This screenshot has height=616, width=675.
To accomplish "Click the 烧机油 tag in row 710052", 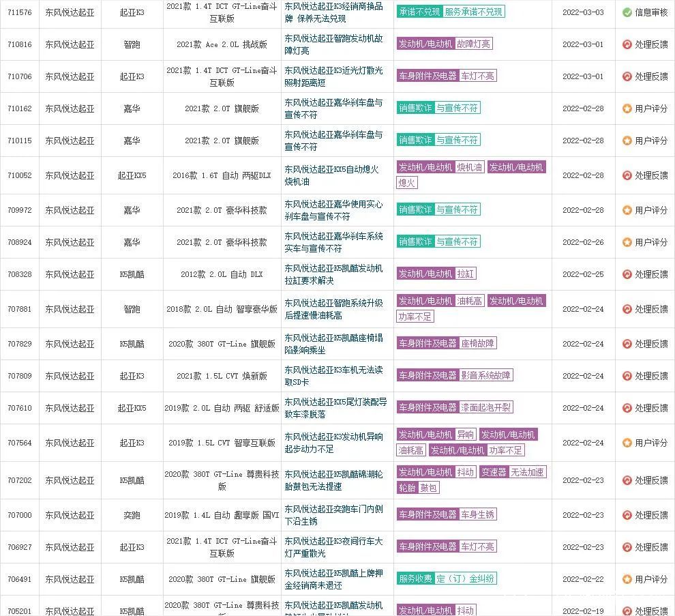I will (x=469, y=167).
